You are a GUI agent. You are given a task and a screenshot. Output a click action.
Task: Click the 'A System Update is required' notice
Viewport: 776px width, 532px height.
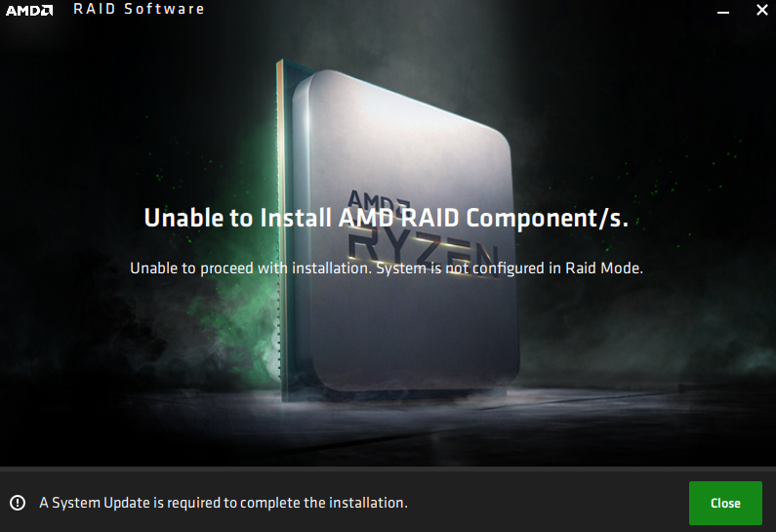(224, 503)
